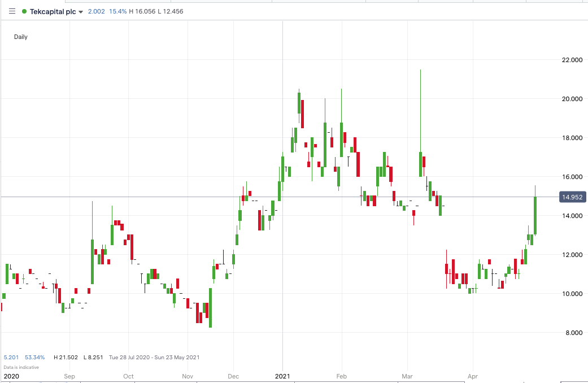Click the Dec label on the time axis
This screenshot has width=588, height=383.
(x=233, y=376)
